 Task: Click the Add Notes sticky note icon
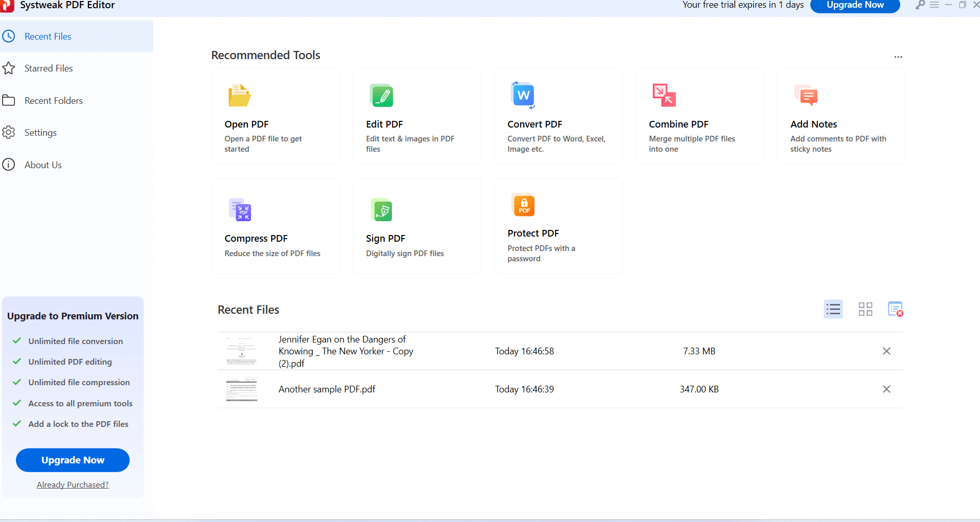click(x=806, y=95)
